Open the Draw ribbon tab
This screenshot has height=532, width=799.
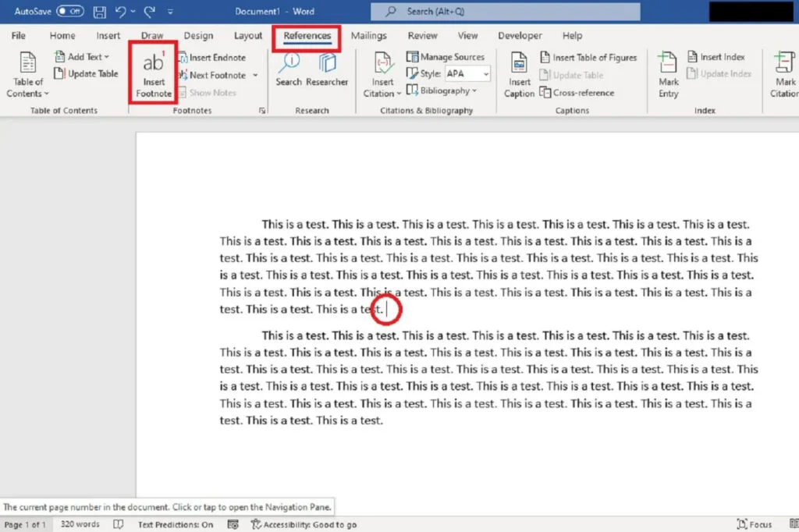coord(151,35)
